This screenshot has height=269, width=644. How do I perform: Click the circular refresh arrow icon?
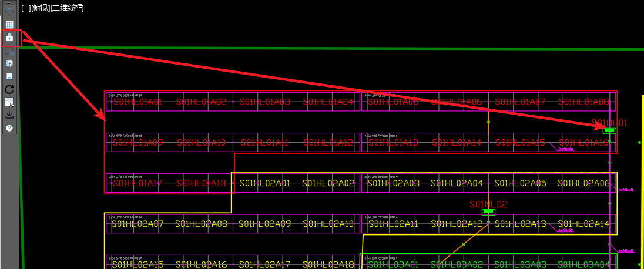[x=9, y=89]
